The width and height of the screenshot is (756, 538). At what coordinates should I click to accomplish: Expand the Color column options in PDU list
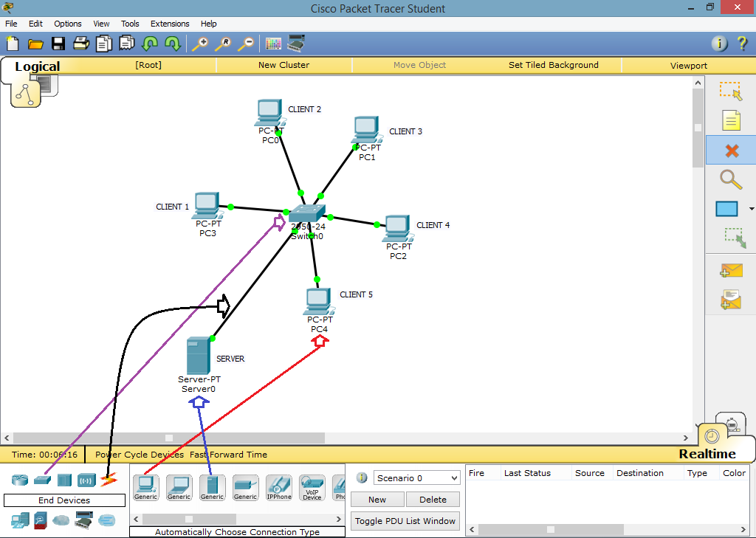(734, 473)
